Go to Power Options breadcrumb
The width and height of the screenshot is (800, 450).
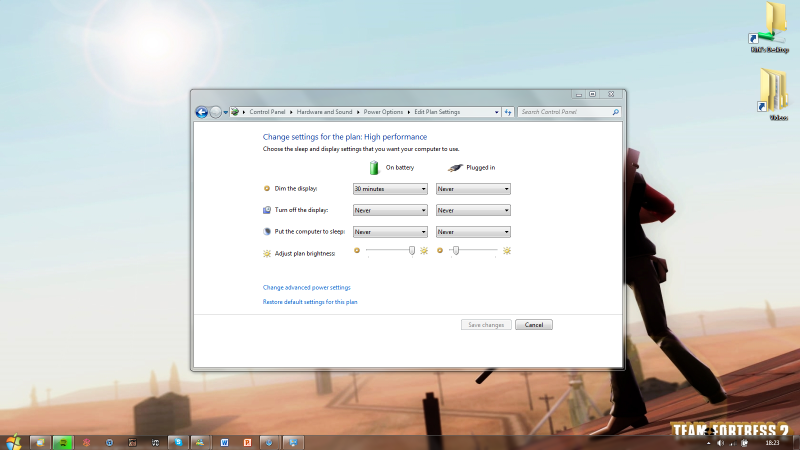(383, 112)
